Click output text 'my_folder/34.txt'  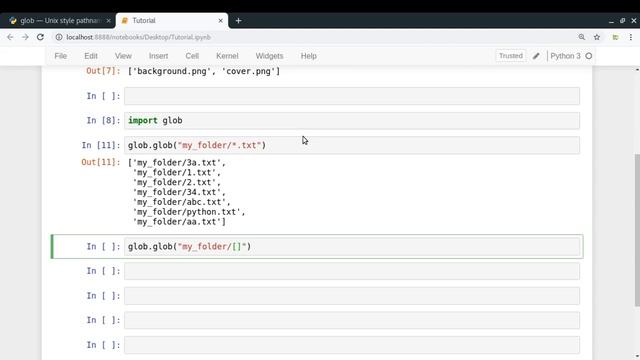[177, 192]
